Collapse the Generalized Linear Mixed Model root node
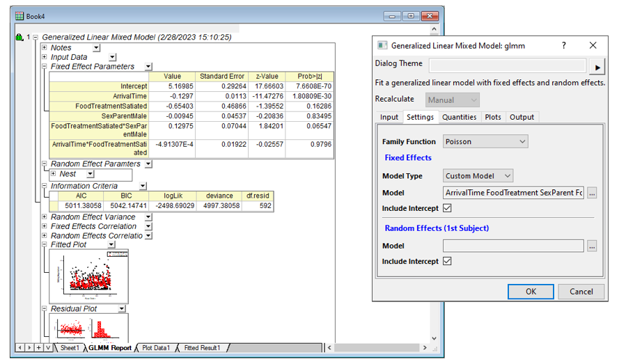The height and width of the screenshot is (364, 619). 36,37
